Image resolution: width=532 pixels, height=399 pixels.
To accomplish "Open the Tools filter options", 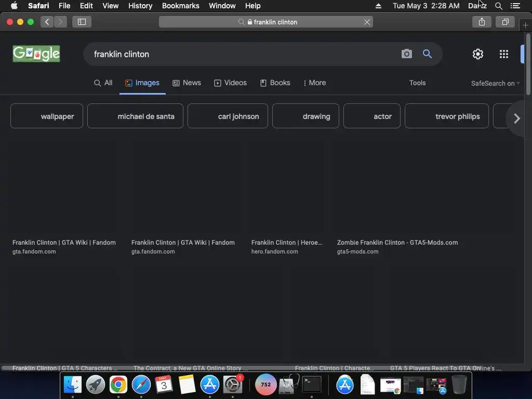I will [x=417, y=83].
